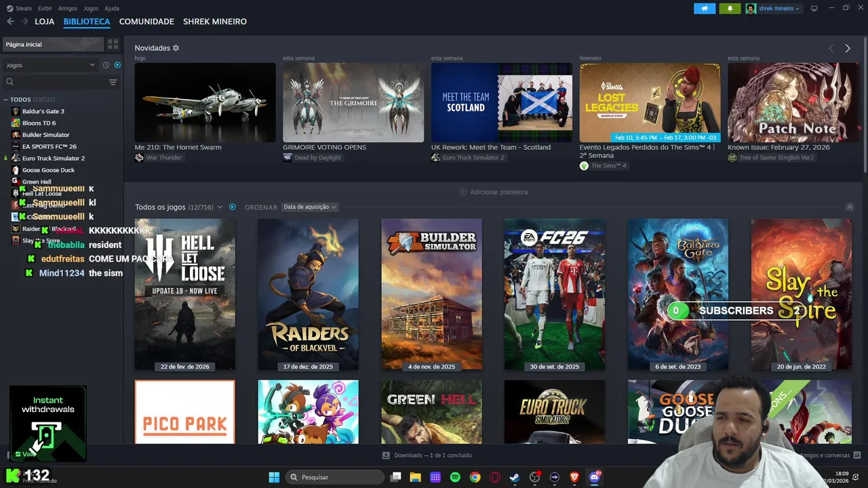Viewport: 868px width, 488px height.
Task: Open Task View on the taskbar
Action: [396, 477]
